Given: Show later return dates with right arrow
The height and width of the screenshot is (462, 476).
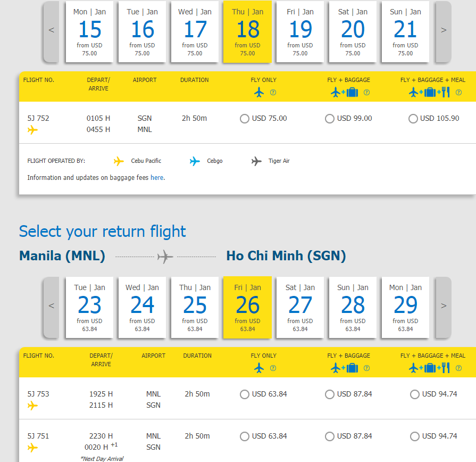Looking at the screenshot, I should (444, 306).
